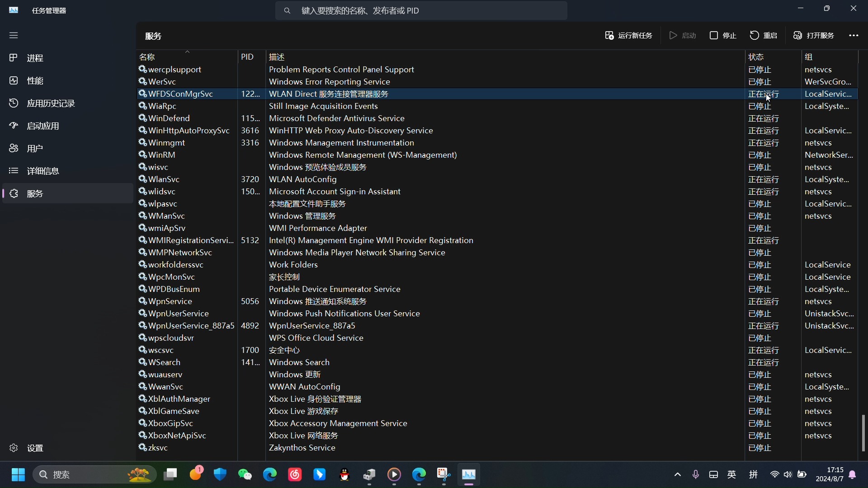Open 设置 settings at sidebar bottom
This screenshot has height=488, width=868.
point(68,448)
